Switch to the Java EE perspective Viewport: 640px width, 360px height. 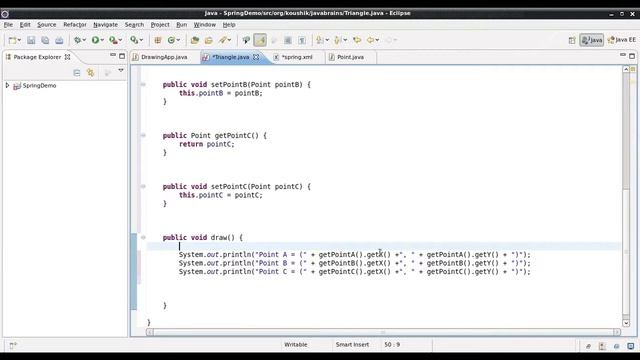click(621, 40)
